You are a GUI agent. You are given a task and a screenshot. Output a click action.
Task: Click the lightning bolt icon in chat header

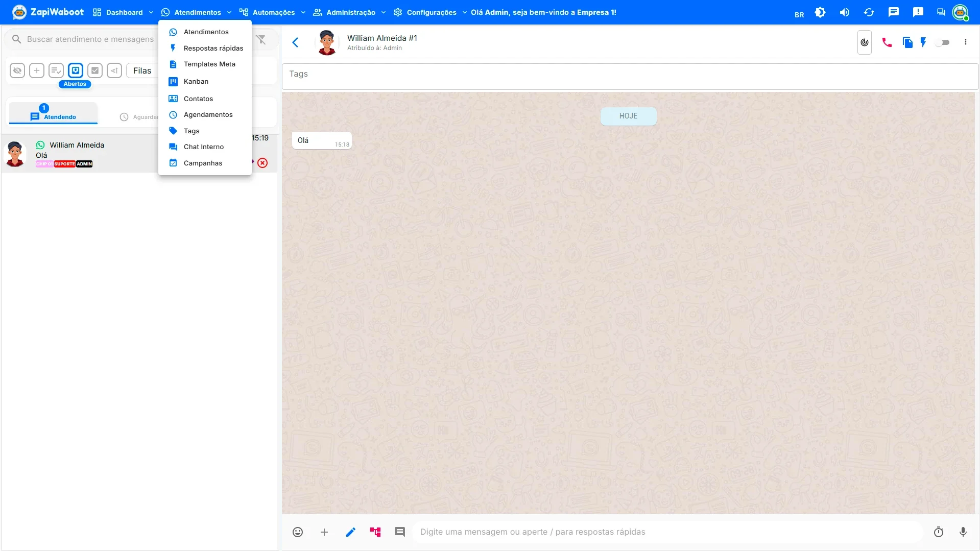point(923,42)
